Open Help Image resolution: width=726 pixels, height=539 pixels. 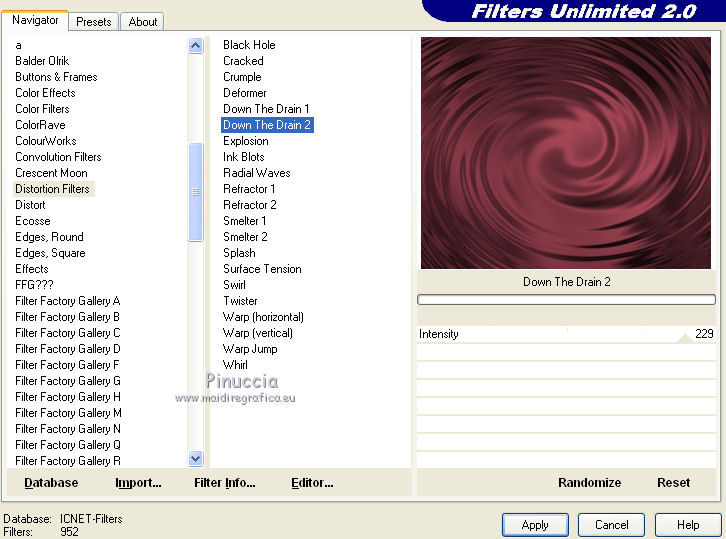[688, 525]
